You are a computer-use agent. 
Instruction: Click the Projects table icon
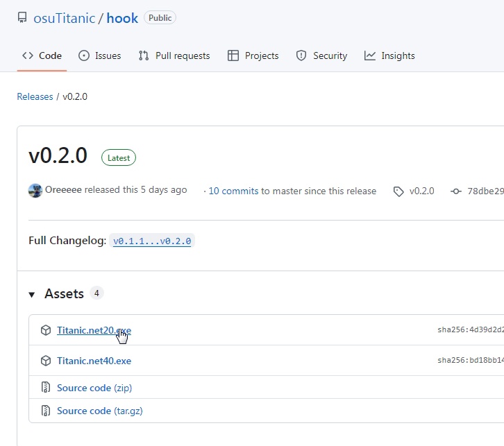pyautogui.click(x=233, y=55)
